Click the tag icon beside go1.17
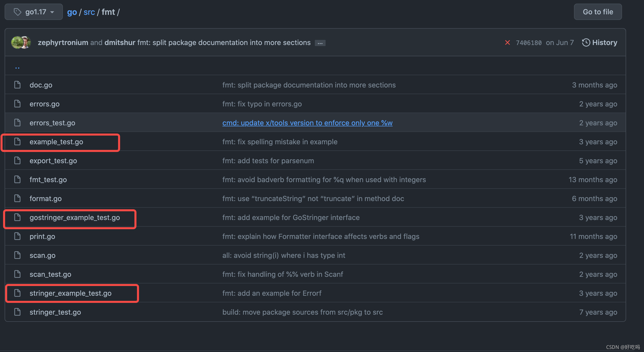Image resolution: width=644 pixels, height=352 pixels. (17, 12)
